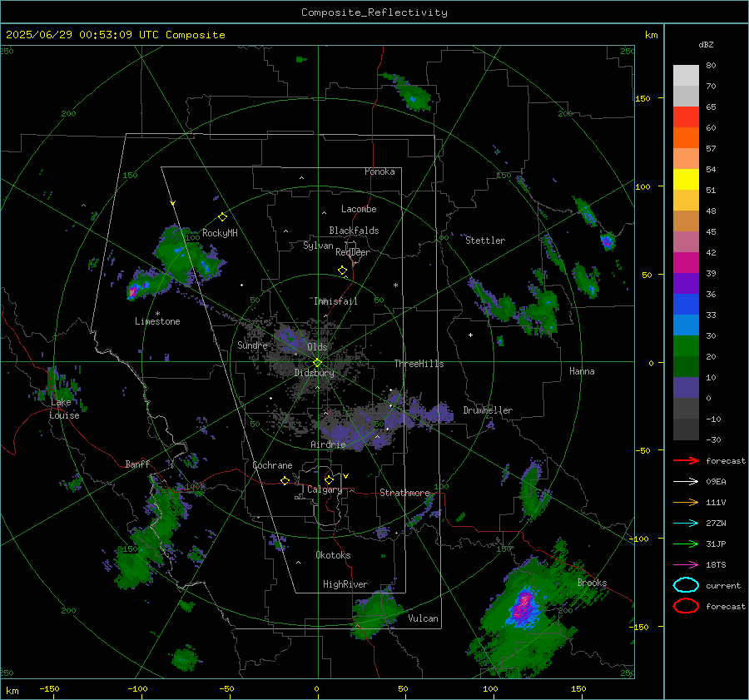Click the Sundre city label
The width and height of the screenshot is (749, 700).
tap(252, 345)
